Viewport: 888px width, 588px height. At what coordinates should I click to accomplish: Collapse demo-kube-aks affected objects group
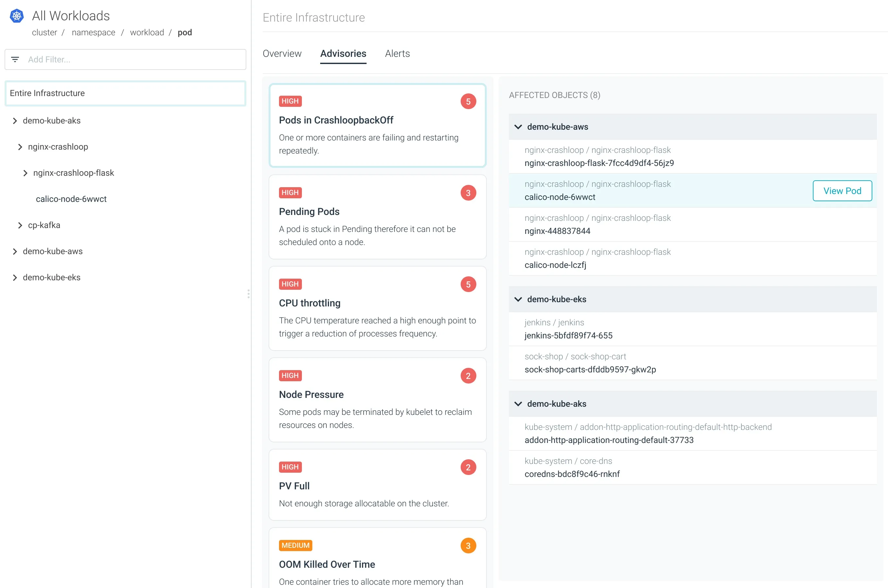point(518,404)
